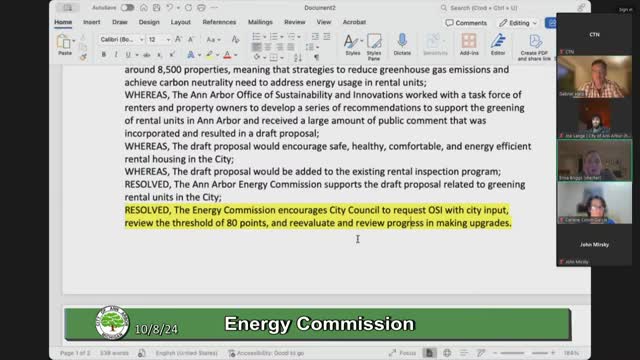640x360 pixels.
Task: Increase font size with large A icon
Action: [x=178, y=40]
